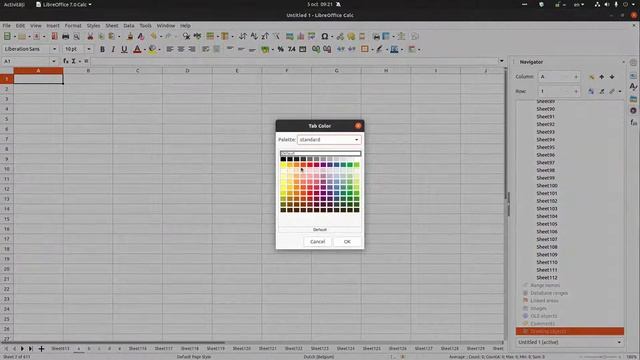Open the Navigator Column field
640x360 pixels.
click(x=559, y=77)
